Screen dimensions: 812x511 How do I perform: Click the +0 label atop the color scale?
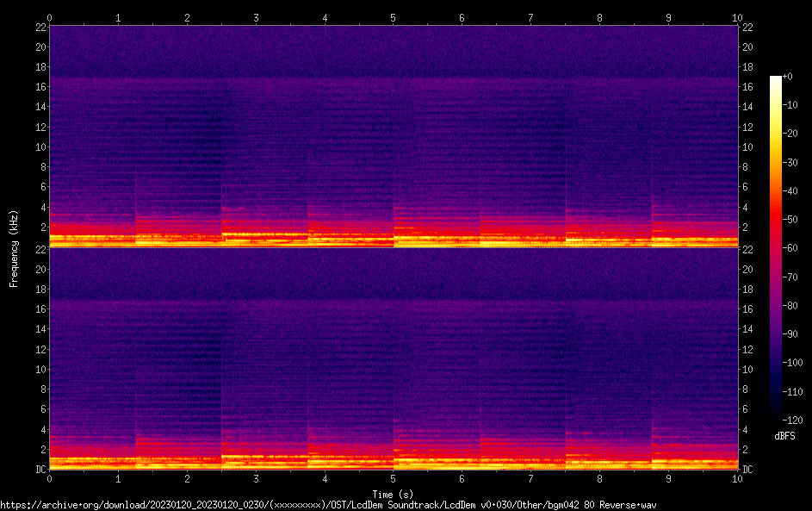click(x=787, y=77)
